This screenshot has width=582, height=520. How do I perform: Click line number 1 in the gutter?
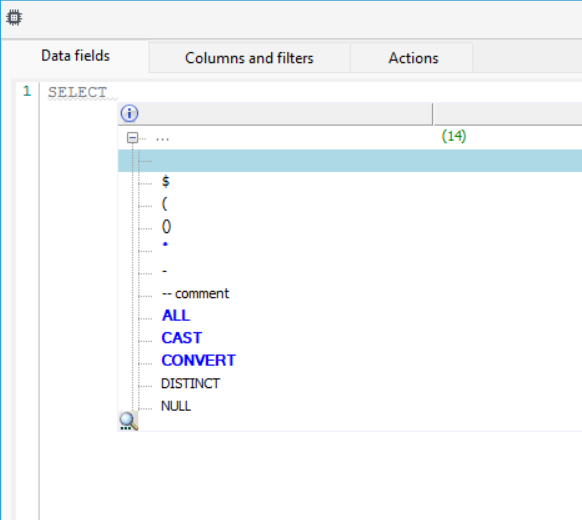pyautogui.click(x=27, y=91)
